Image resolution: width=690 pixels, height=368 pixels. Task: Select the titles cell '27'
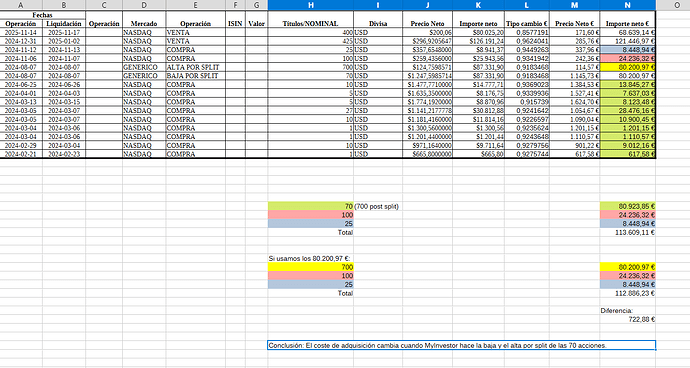tap(311, 110)
